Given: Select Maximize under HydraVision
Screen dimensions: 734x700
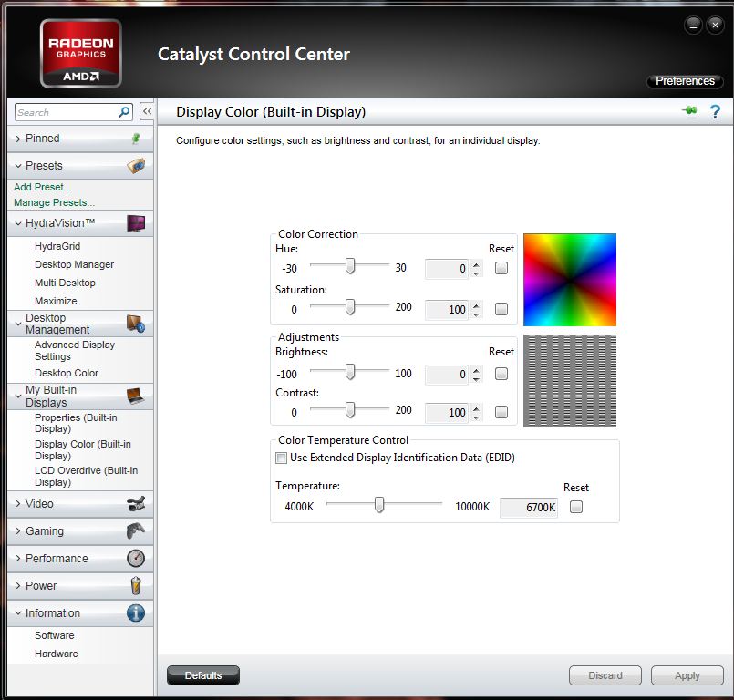Looking at the screenshot, I should 56,301.
